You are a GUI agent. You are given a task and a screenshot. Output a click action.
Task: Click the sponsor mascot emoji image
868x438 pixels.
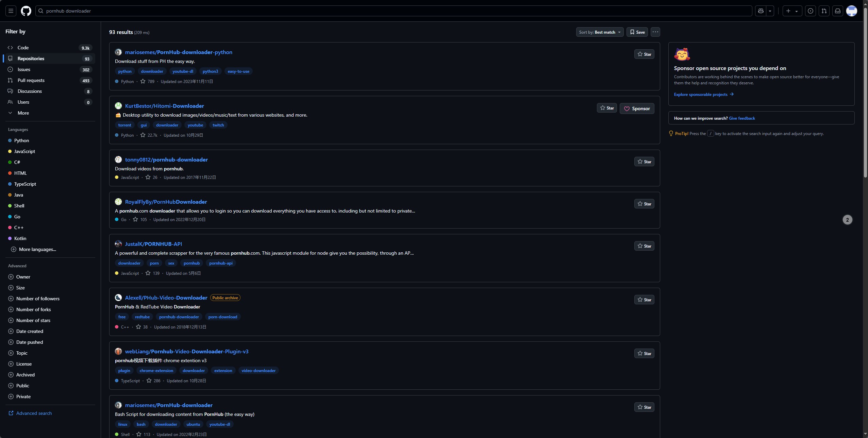pos(682,54)
